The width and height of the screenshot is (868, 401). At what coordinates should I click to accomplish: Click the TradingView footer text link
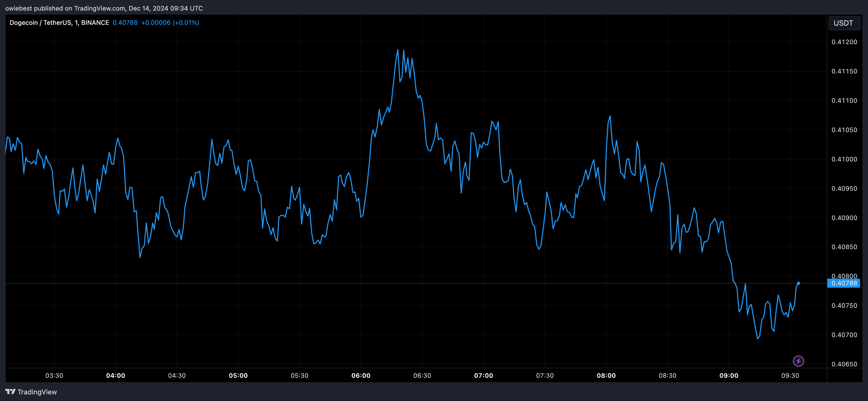37,392
